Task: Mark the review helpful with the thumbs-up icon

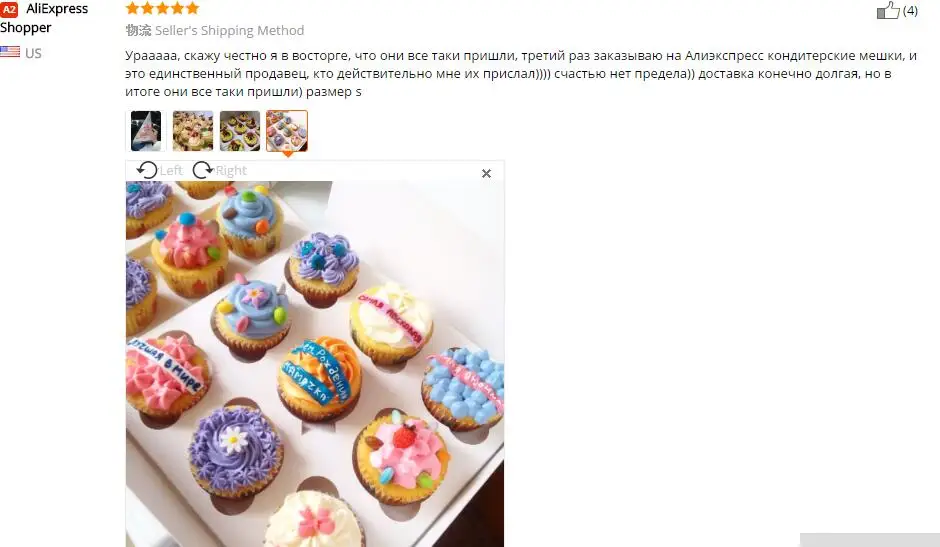Action: pos(888,10)
